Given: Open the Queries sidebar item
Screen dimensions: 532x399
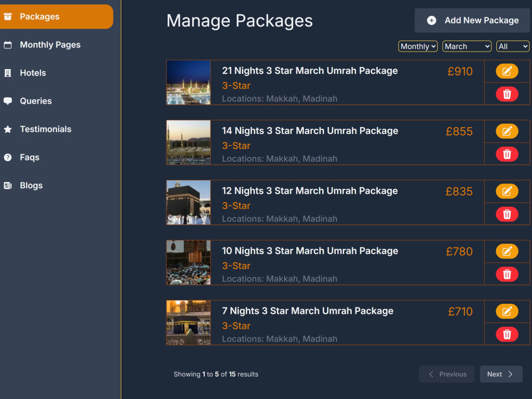Looking at the screenshot, I should coord(36,101).
